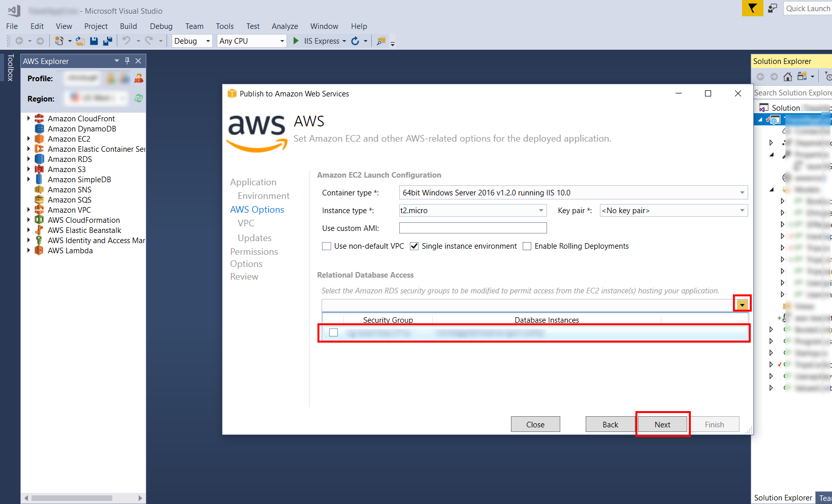Viewport: 832px width, 504px height.
Task: Click the browser Refresh icon in toolbar
Action: [x=355, y=41]
